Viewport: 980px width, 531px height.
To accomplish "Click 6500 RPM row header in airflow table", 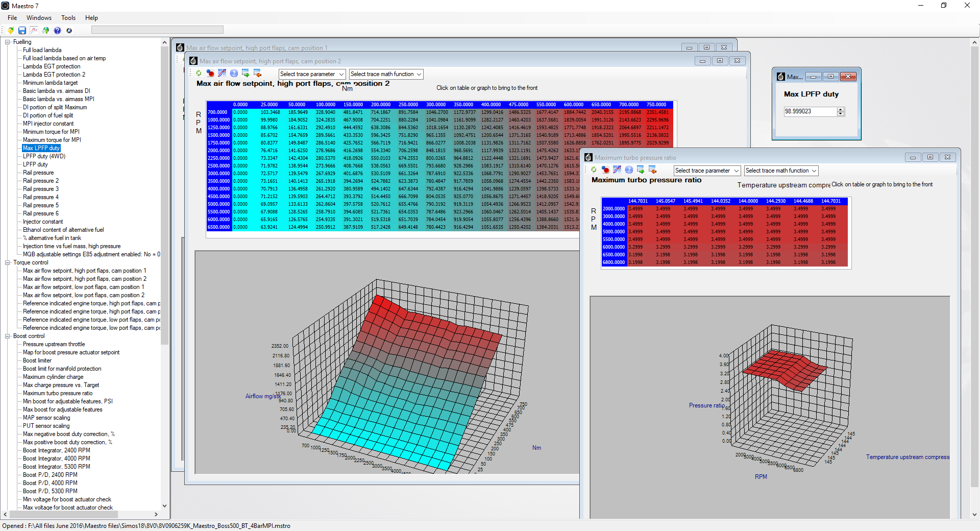I will pyautogui.click(x=219, y=227).
